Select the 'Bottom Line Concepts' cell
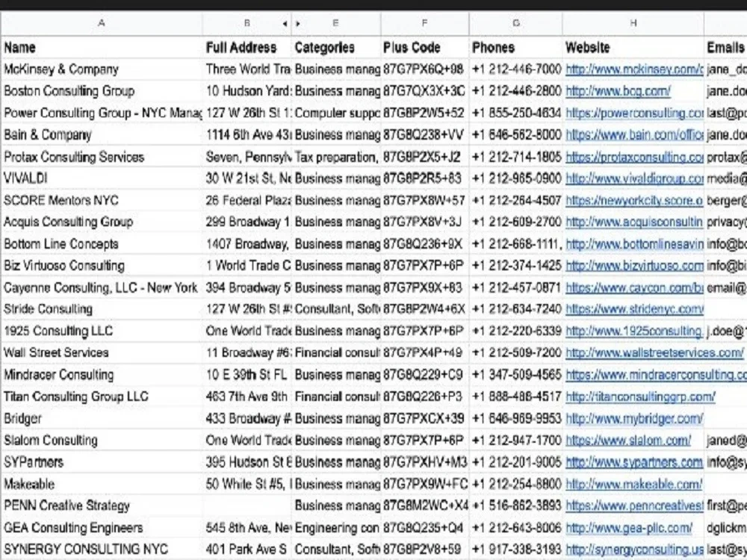 pyautogui.click(x=102, y=244)
